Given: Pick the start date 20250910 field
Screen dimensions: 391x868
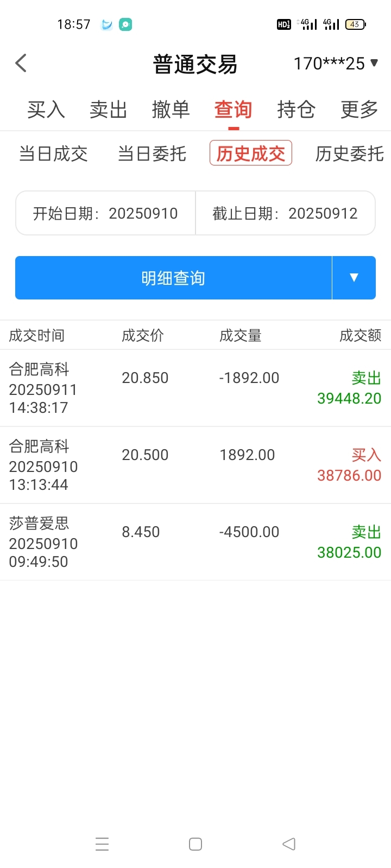Looking at the screenshot, I should coord(105,213).
